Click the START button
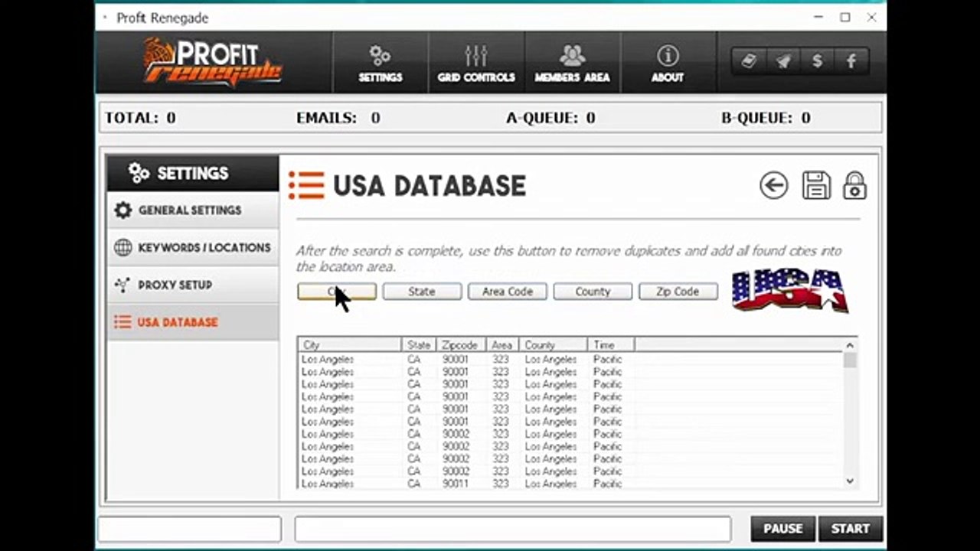Image resolution: width=980 pixels, height=551 pixels. pyautogui.click(x=851, y=529)
